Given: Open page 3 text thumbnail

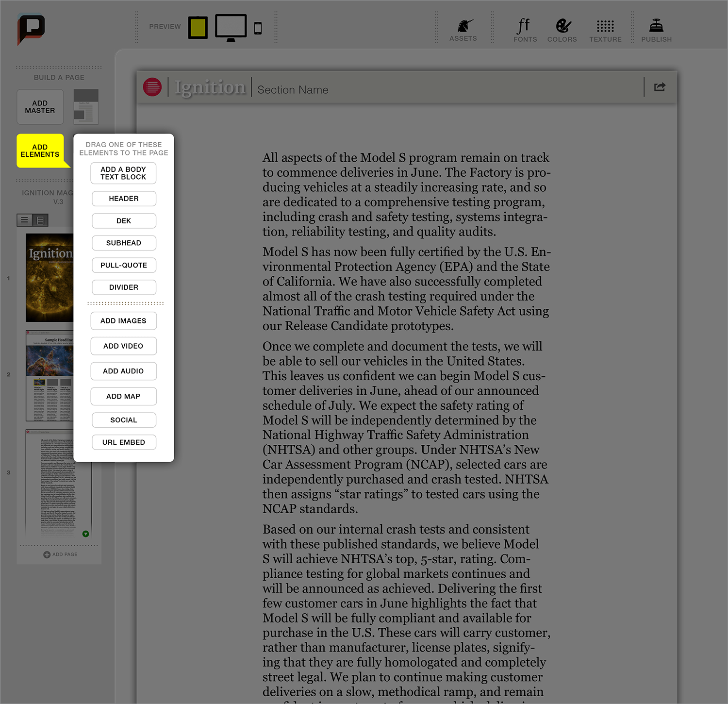Looking at the screenshot, I should pyautogui.click(x=58, y=484).
